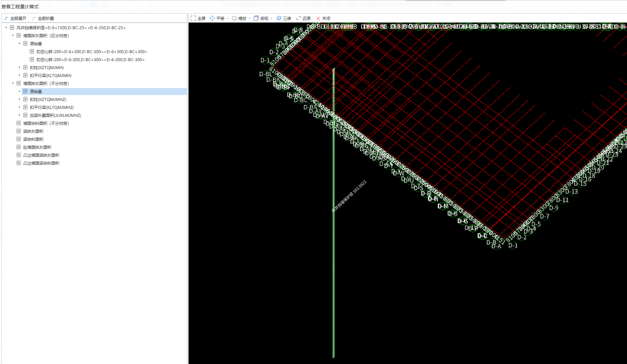
Task: Click icon beside 加梁外露面积(JLWLMJMHZ)
Action: (25, 115)
